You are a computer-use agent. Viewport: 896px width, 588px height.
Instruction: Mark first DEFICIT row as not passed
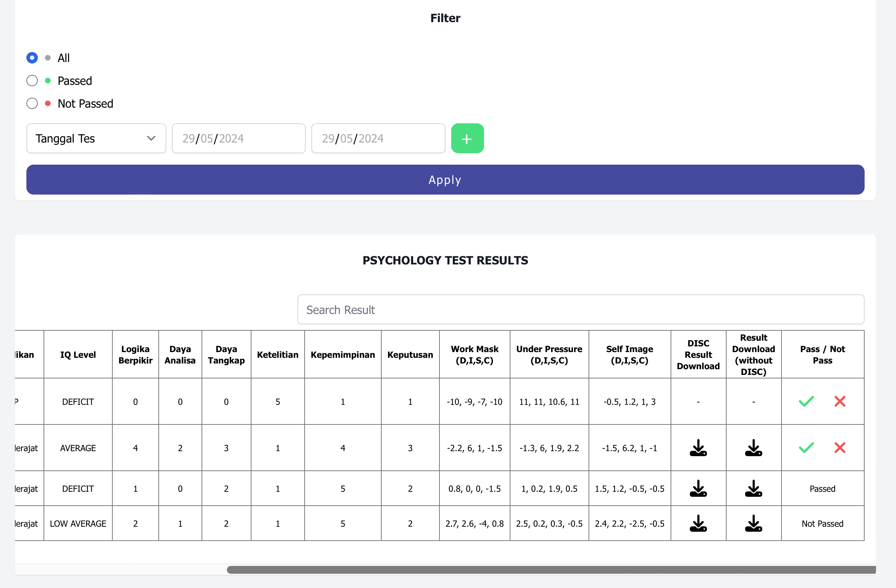click(840, 401)
